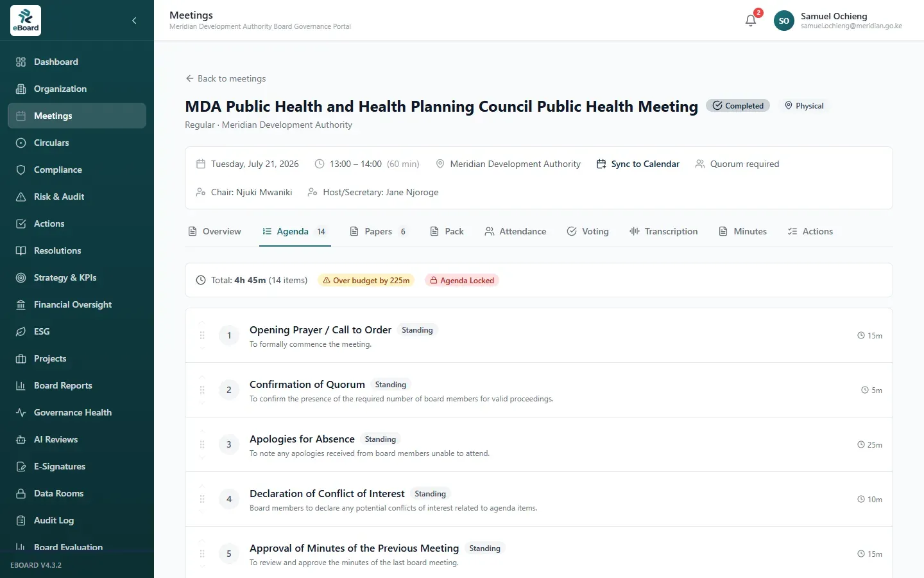Open Resolutions book icon in sidebar

[21, 250]
